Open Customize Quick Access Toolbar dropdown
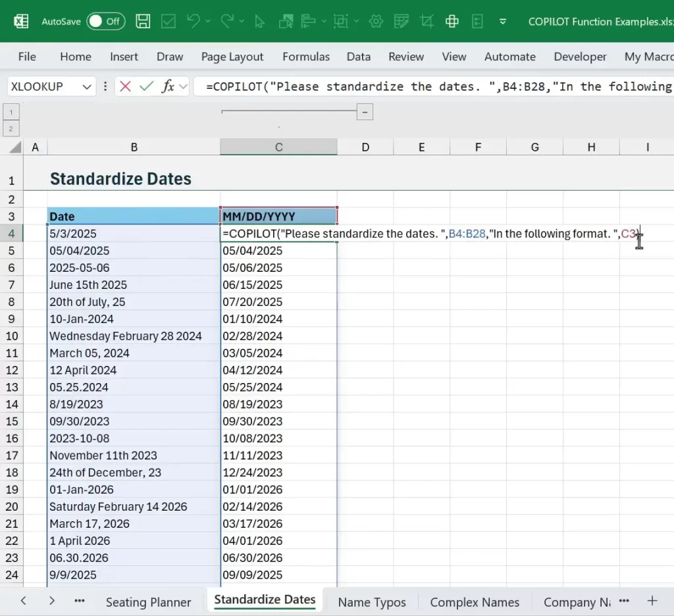The image size is (674, 616). click(x=502, y=22)
